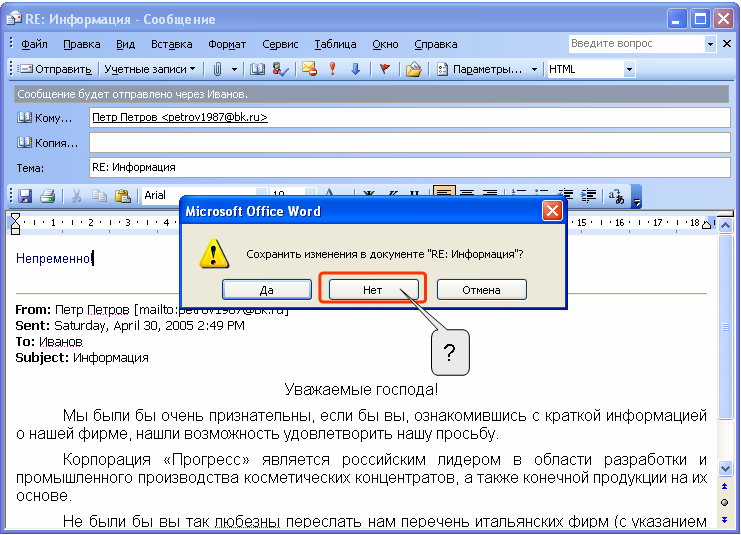Expand the attach file dropdown arrow
Screen dimensions: 741x535
click(x=234, y=69)
